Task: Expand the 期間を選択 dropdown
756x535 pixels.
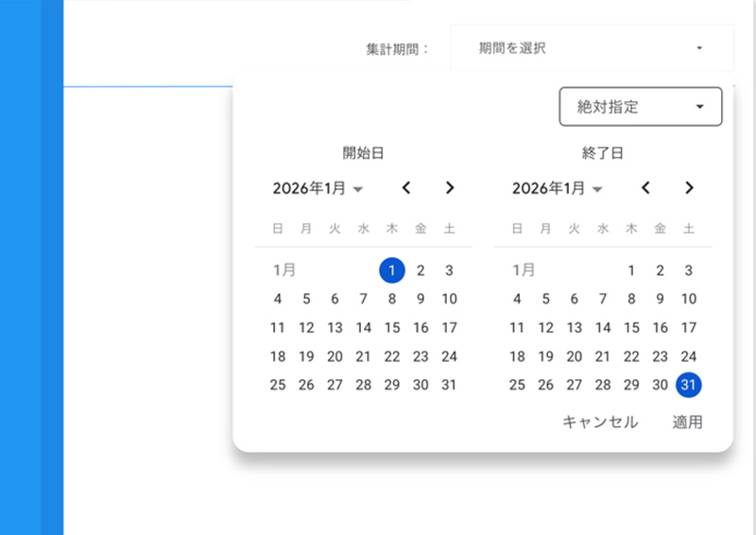Action: 592,47
